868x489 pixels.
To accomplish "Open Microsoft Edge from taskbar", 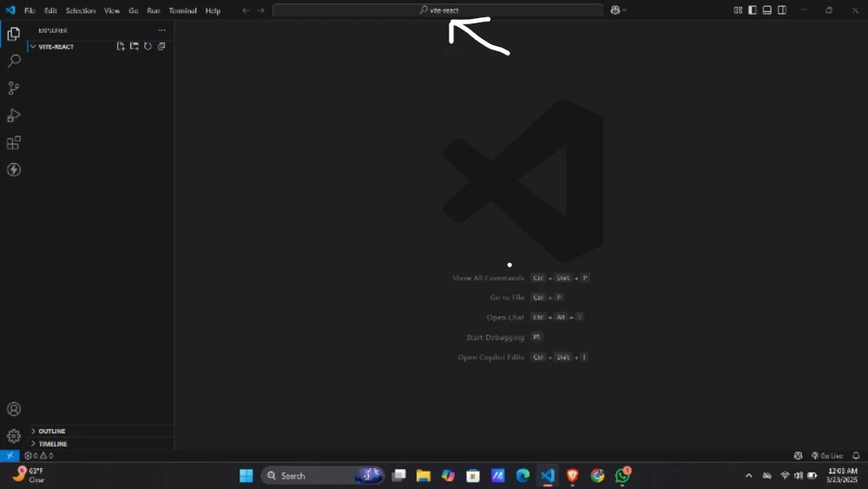I will coord(523,475).
